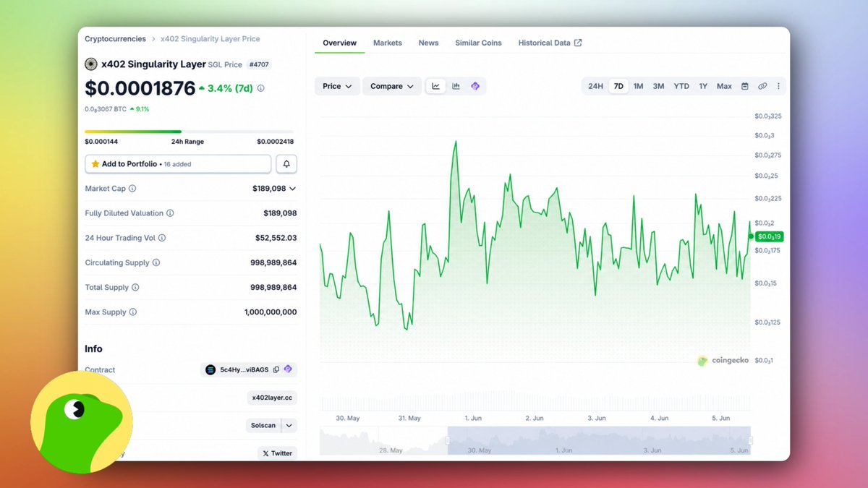Open the Max Supply info icon
Viewport: 868px width, 488px height.
pyautogui.click(x=133, y=312)
